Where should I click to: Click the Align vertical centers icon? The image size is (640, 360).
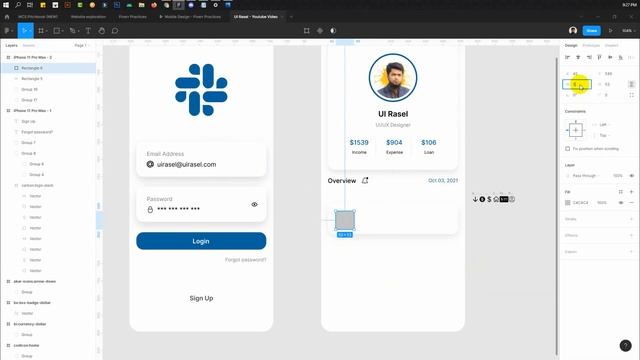point(610,58)
